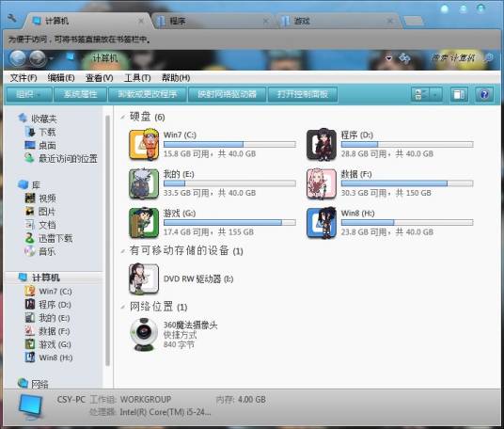
Task: Click 映射网络驱动器 toolbar button
Action: 227,94
